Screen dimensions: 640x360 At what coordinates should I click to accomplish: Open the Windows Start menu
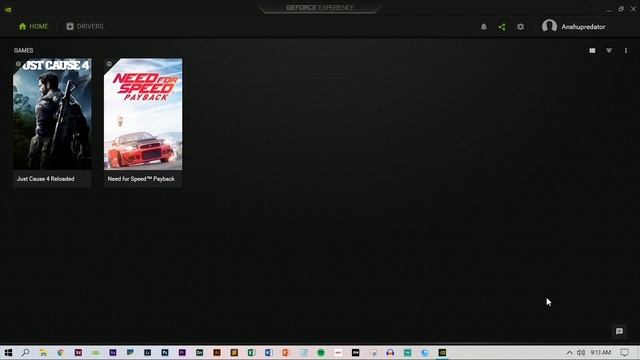(8, 353)
